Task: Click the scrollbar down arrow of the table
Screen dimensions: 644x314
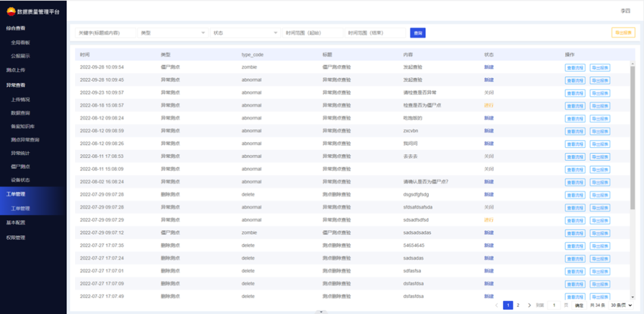Action: click(632, 296)
